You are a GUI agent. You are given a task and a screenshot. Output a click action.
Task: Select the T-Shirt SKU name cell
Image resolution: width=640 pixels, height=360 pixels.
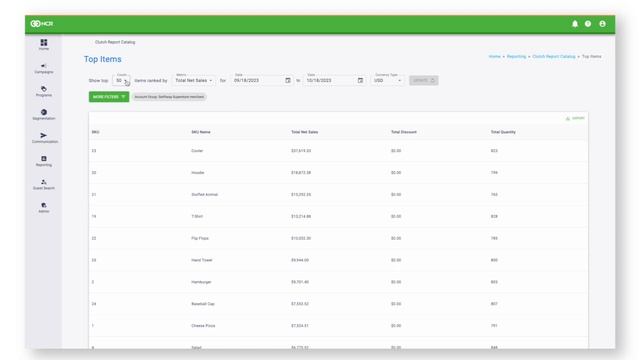click(197, 216)
